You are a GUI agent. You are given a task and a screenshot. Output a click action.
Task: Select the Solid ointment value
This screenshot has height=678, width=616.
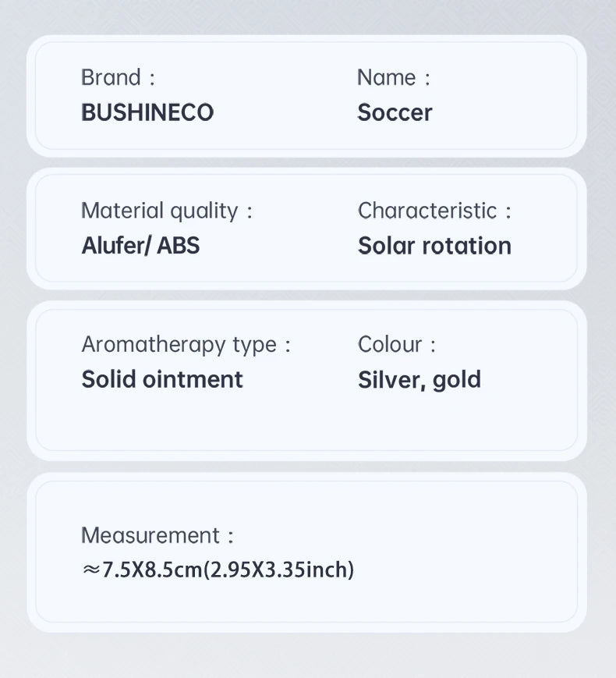coord(162,379)
